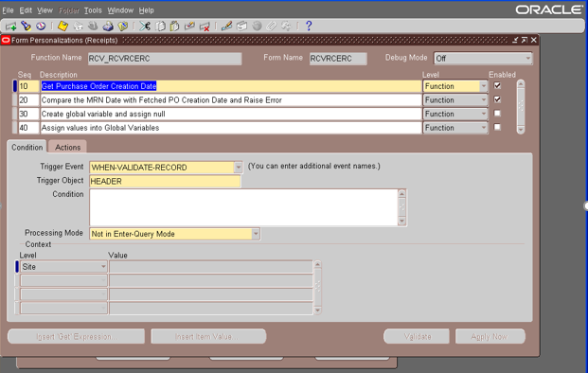This screenshot has width=588, height=373.
Task: Click the Folder Tools toolbar icon
Action: (x=286, y=26)
